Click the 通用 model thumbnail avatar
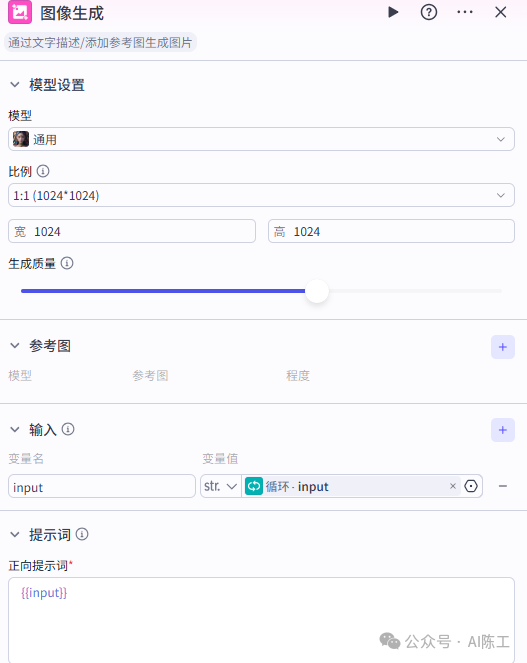The height and width of the screenshot is (663, 527). 21,139
